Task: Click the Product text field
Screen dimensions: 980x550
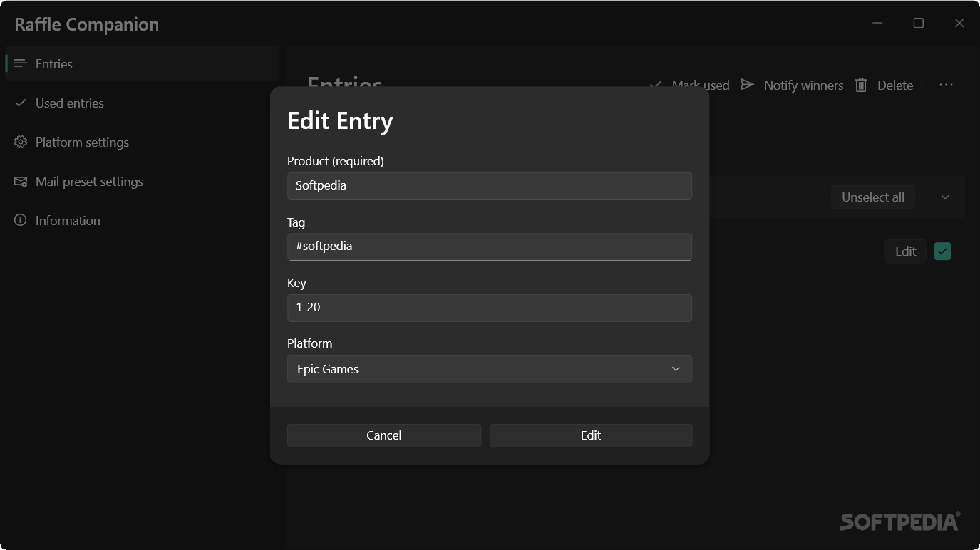Action: pos(490,185)
